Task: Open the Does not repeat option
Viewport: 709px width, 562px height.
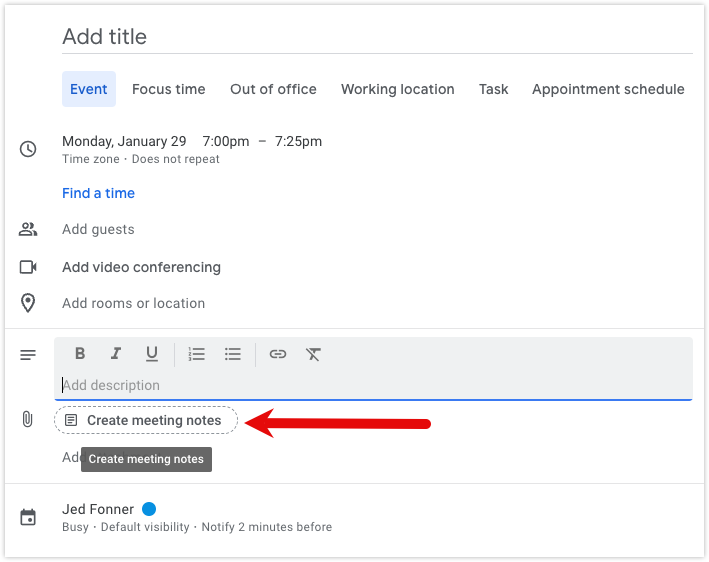Action: [x=175, y=159]
